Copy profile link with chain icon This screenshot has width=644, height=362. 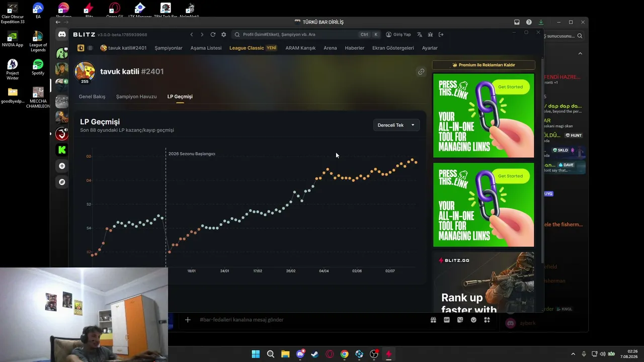click(421, 72)
